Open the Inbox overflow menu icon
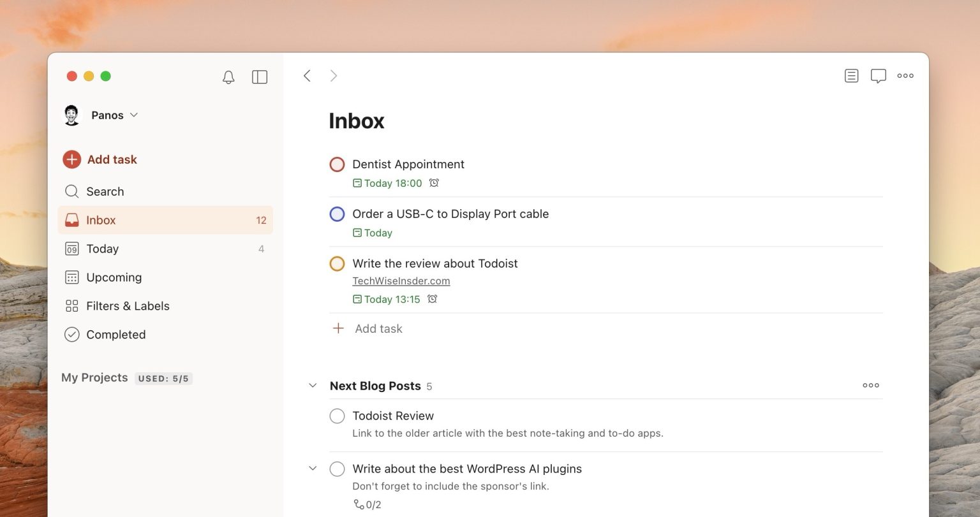The height and width of the screenshot is (517, 980). (x=905, y=75)
